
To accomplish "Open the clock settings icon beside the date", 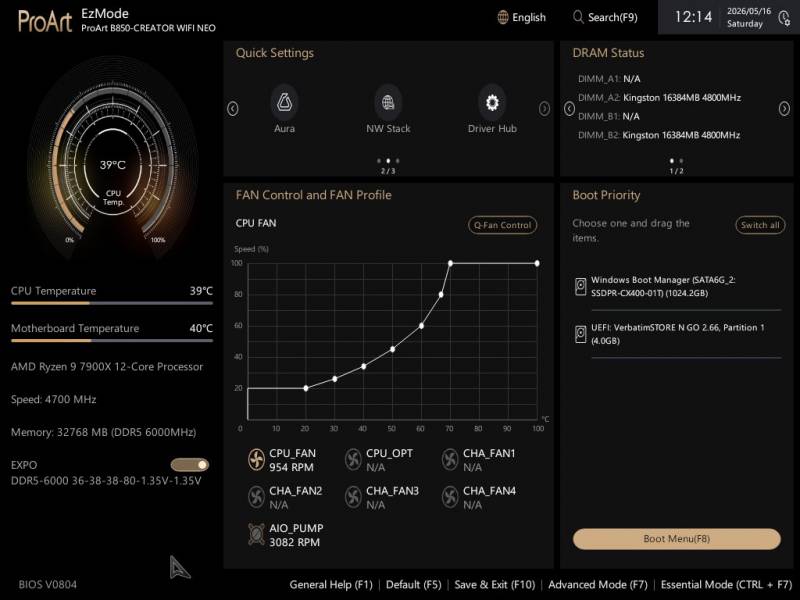I will click(784, 18).
